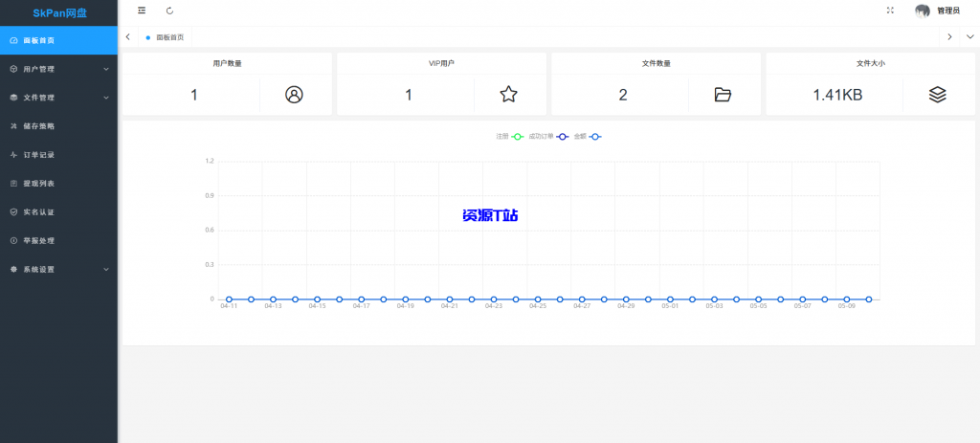
Task: Click the SkPan网盘 logo title
Action: pos(58,12)
